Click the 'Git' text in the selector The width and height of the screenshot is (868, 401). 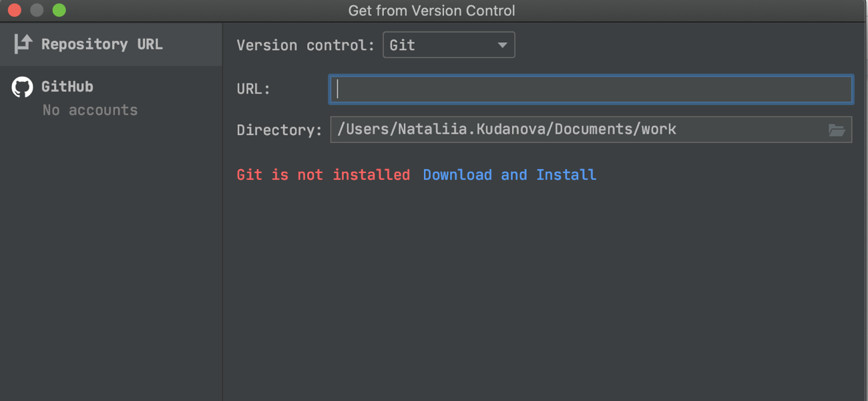click(x=402, y=45)
